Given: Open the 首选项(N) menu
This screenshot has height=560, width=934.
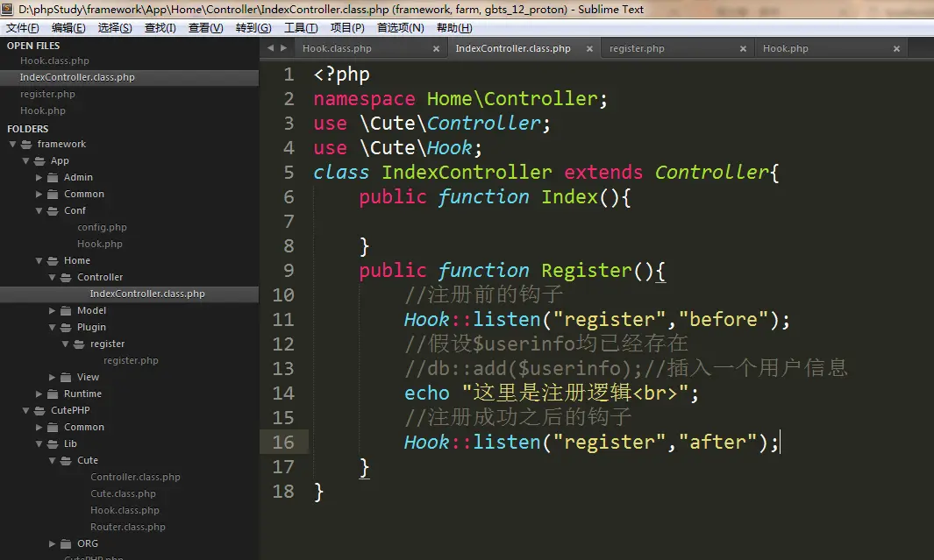Looking at the screenshot, I should point(400,28).
